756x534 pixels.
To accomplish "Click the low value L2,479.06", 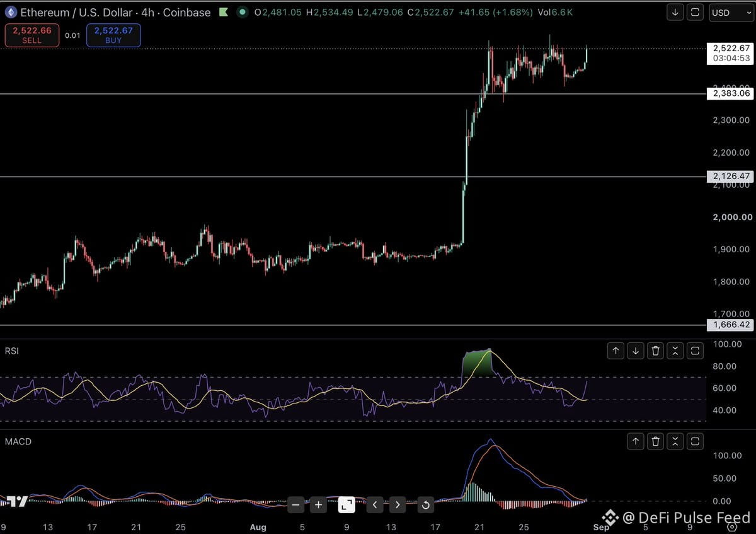I will tap(381, 12).
